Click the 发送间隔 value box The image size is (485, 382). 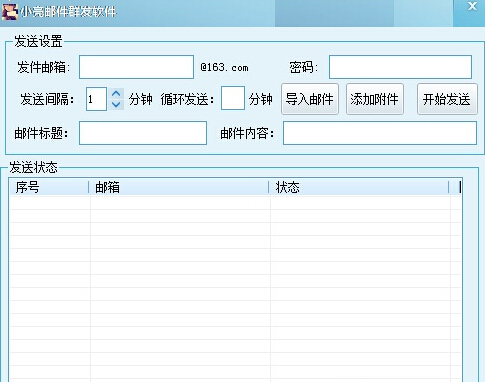click(96, 99)
